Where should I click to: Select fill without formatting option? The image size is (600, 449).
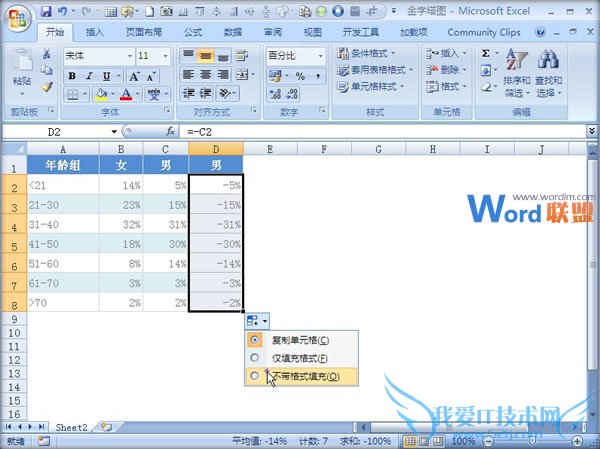click(x=254, y=376)
